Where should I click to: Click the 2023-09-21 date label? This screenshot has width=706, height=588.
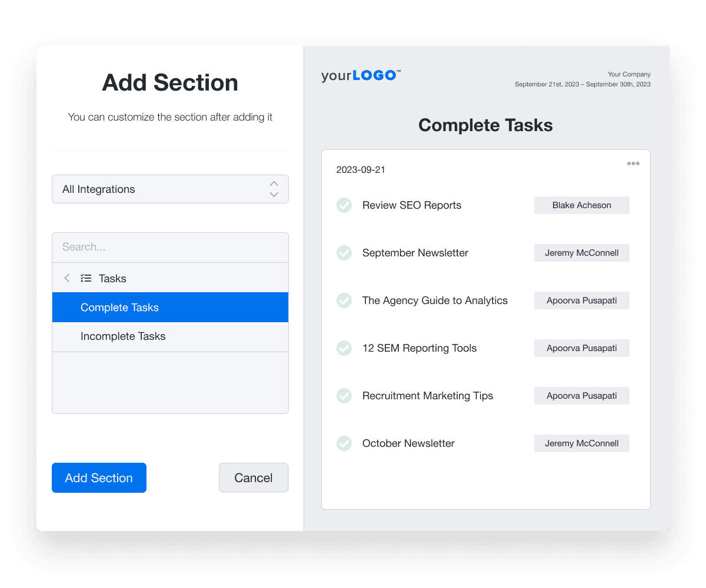tap(361, 169)
